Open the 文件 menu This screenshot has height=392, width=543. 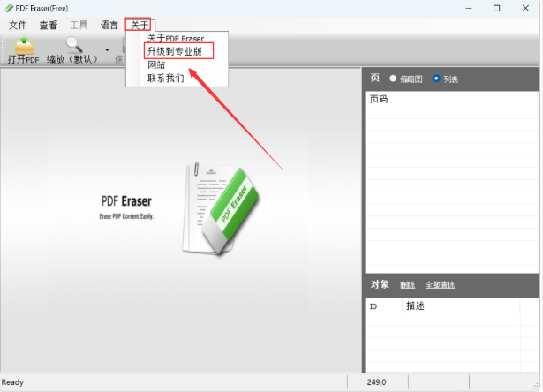pos(18,25)
